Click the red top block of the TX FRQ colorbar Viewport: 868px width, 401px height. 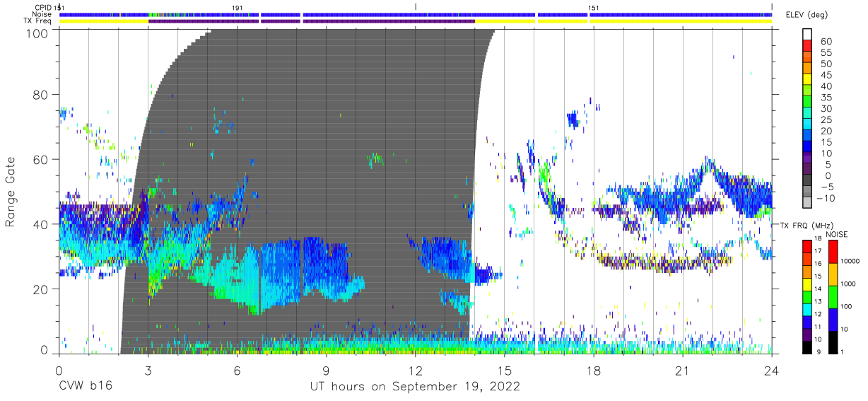(807, 245)
